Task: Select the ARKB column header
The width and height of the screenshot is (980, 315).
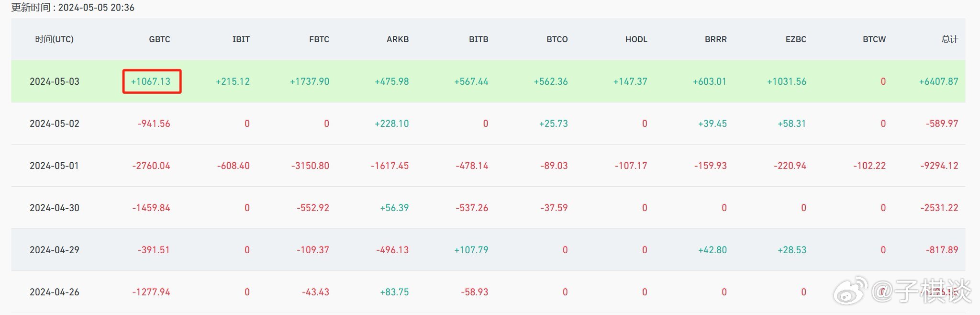Action: pos(397,39)
